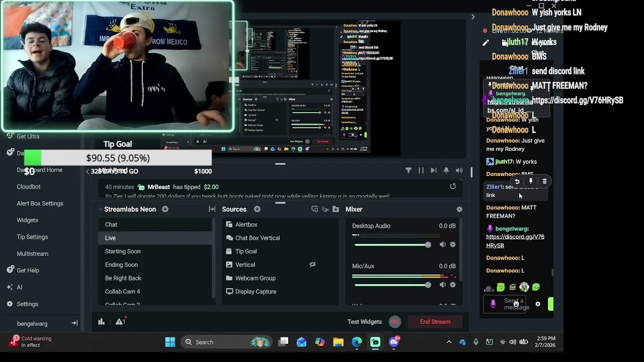The width and height of the screenshot is (644, 362).
Task: Expand the Streamlabs Neon scene collection dropdown
Action: [100, 209]
